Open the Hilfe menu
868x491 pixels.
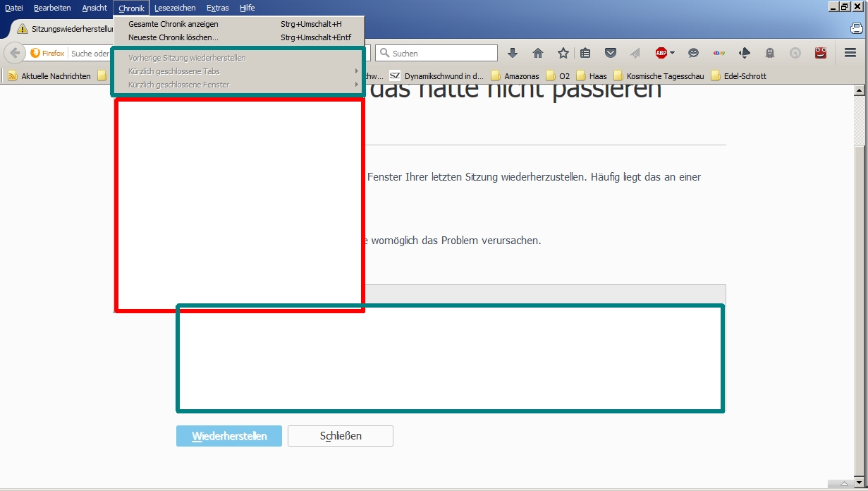(247, 8)
